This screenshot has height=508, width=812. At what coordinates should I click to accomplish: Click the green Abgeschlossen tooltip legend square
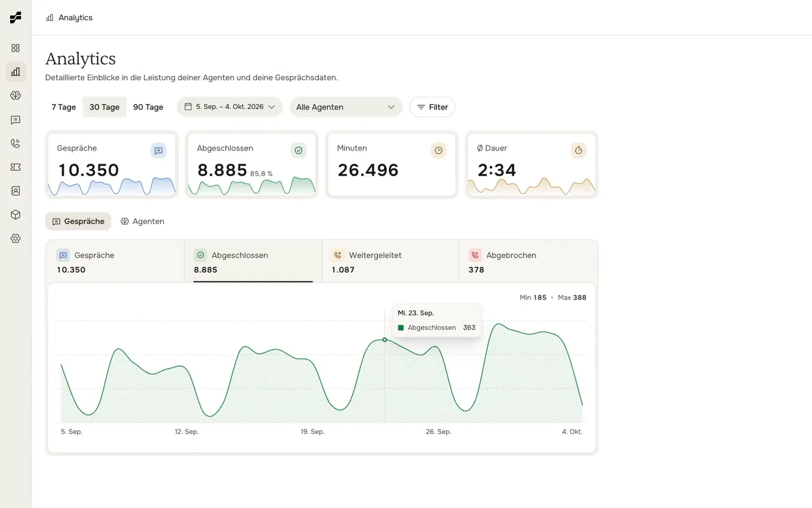pyautogui.click(x=401, y=328)
